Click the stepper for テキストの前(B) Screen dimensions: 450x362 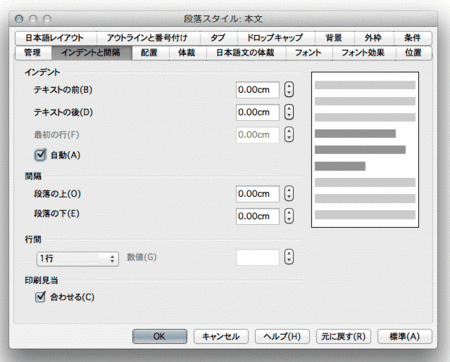pyautogui.click(x=289, y=90)
